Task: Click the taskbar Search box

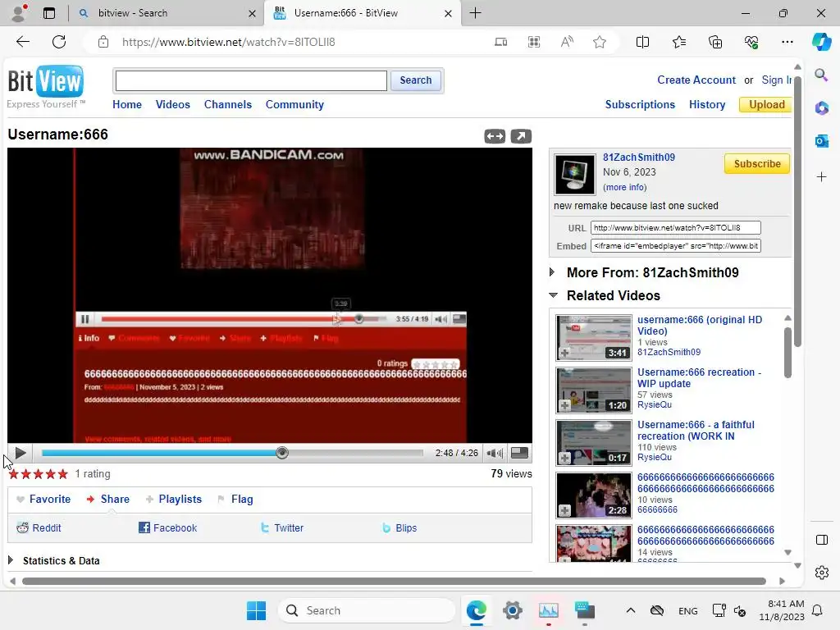Action: 366,610
